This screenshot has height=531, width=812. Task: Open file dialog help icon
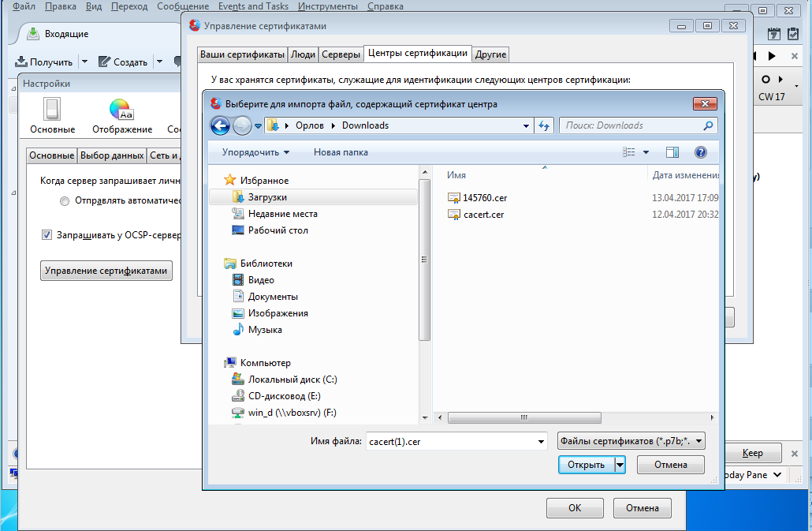click(701, 152)
